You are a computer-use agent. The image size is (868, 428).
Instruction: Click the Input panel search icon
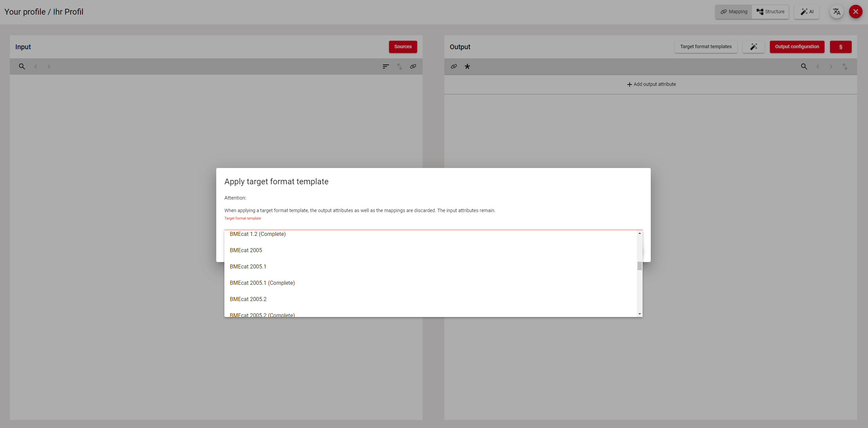click(x=22, y=67)
